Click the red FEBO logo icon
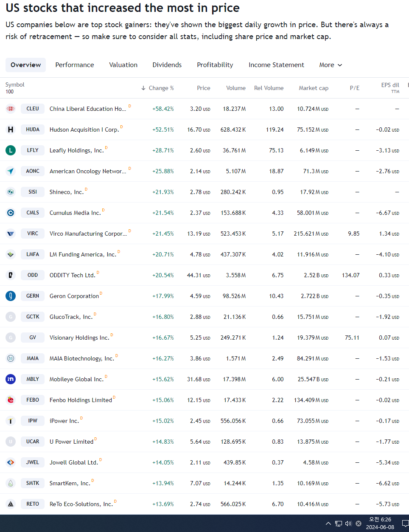This screenshot has width=409, height=532. pos(11,400)
